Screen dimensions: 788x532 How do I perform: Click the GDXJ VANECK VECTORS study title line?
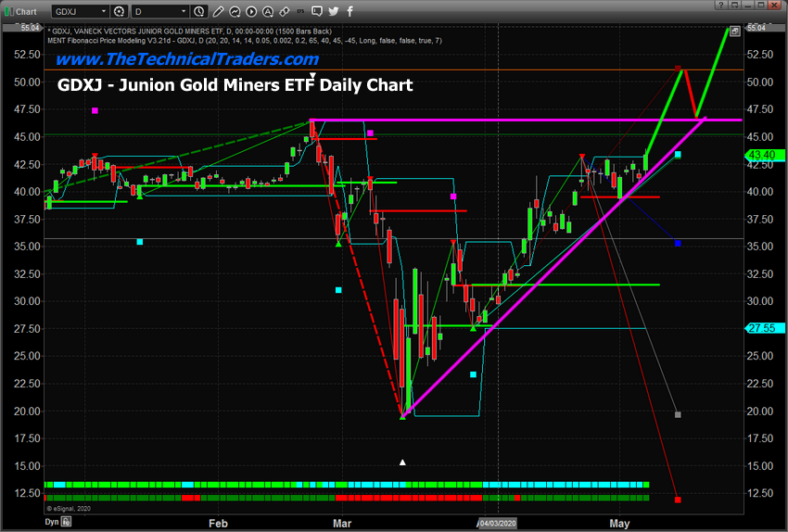pos(189,32)
